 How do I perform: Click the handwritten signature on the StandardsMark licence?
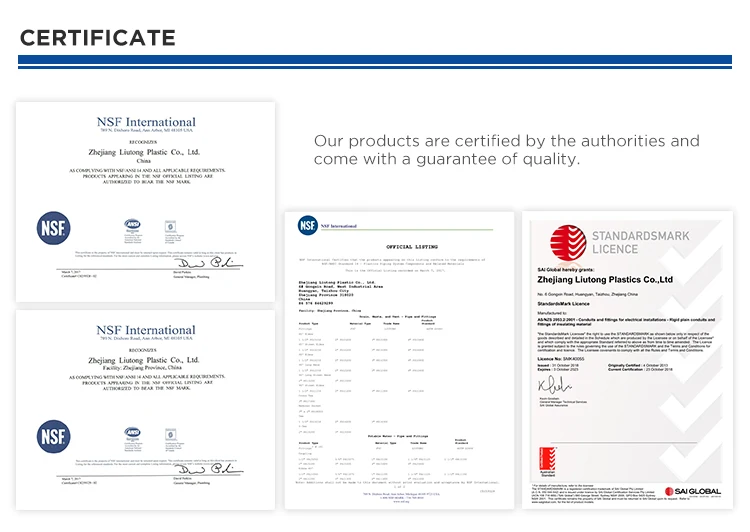tap(554, 384)
